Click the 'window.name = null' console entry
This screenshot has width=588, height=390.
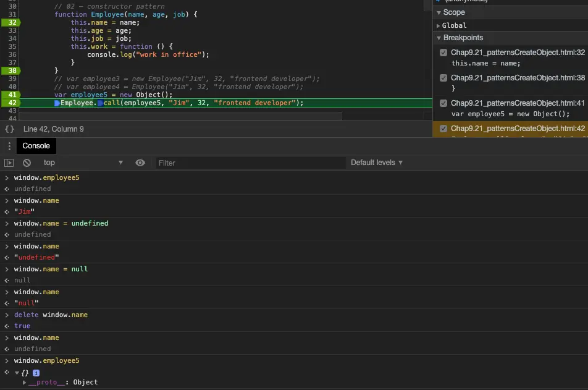[51, 269]
